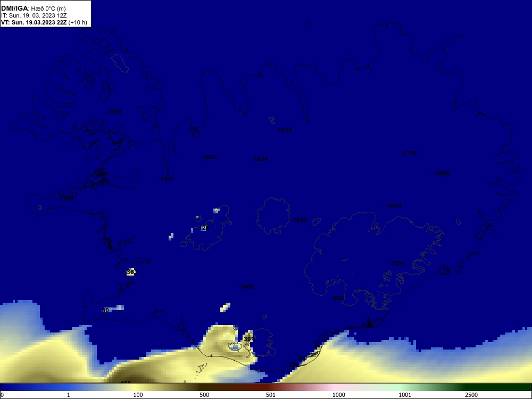The width and height of the screenshot is (532, 399).
Task: Click the -1658 map value
Action: click(299, 220)
